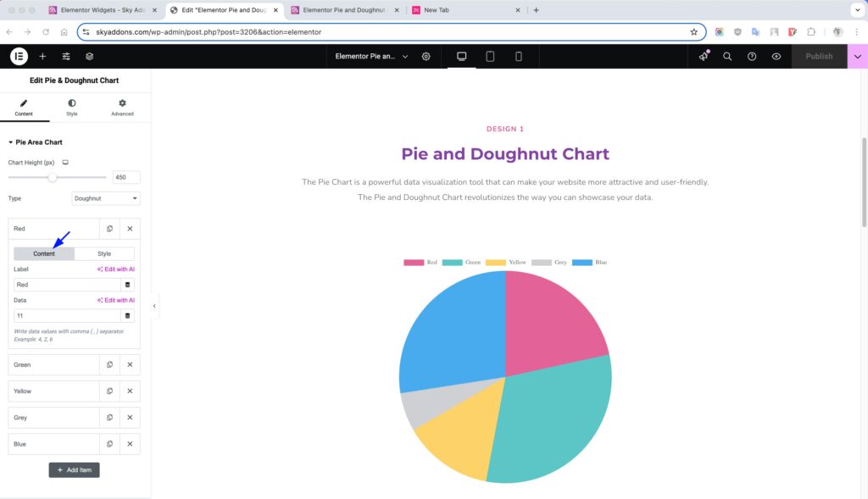Viewport: 868px width, 499px height.
Task: Switch to the widget Content tab
Action: (24, 108)
